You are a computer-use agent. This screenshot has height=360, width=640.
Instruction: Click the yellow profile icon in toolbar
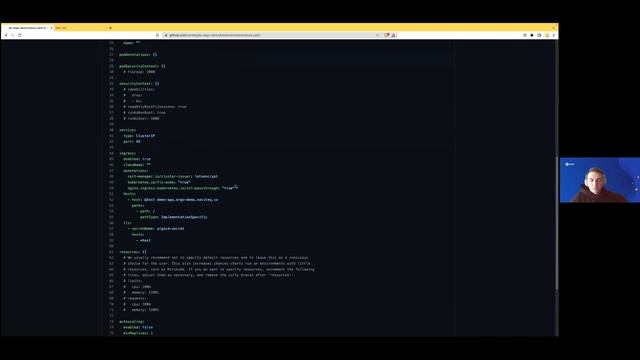(x=547, y=35)
